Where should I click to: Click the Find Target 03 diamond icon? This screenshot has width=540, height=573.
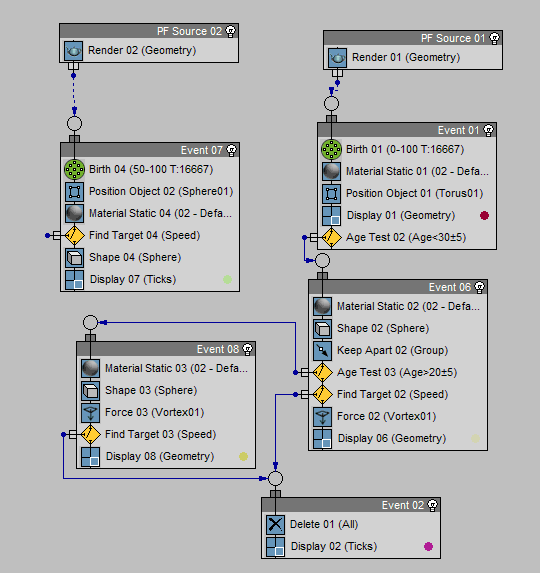pos(90,434)
